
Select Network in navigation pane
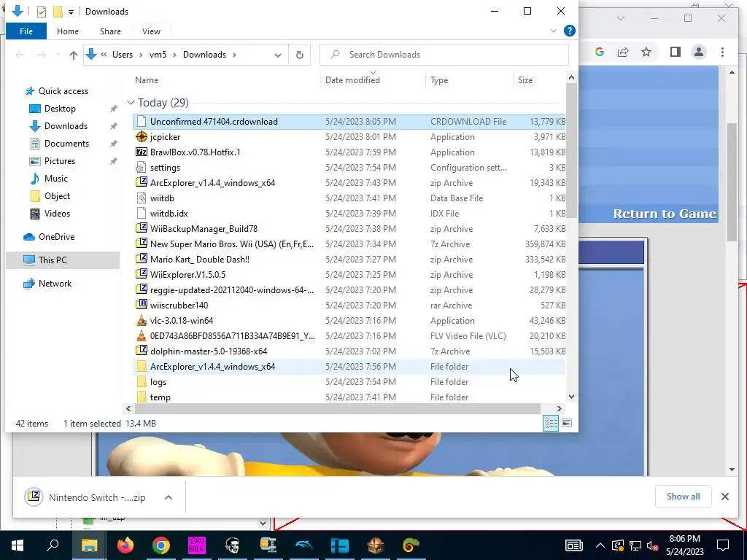(55, 284)
